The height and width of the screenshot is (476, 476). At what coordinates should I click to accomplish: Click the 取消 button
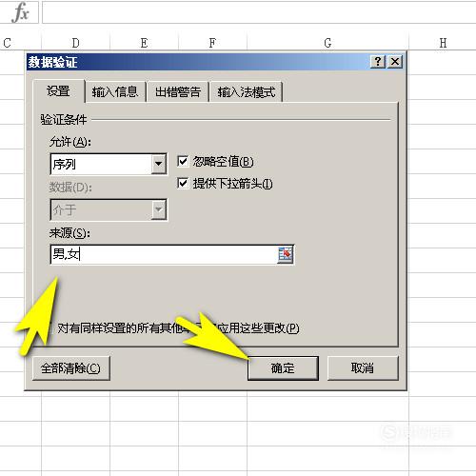click(363, 368)
